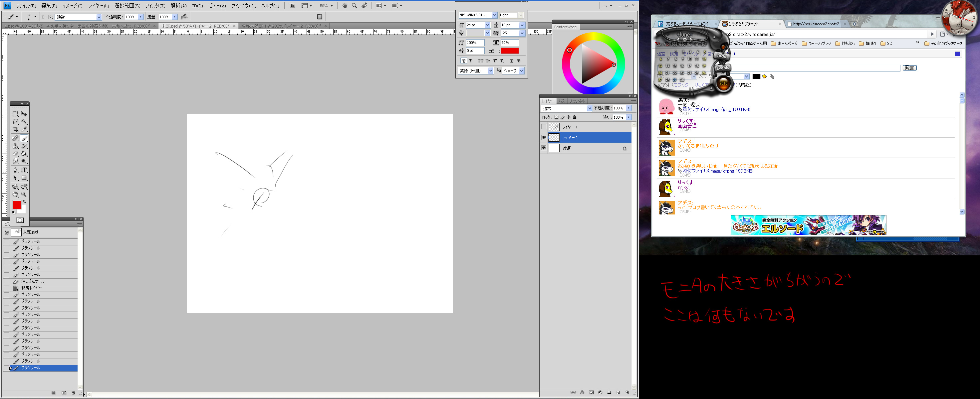The image size is (980, 399).
Task: Toggle lock position in Layers panel
Action: [x=568, y=117]
